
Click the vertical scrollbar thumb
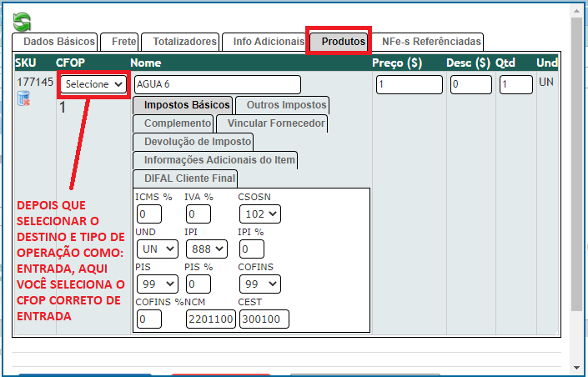tap(577, 164)
